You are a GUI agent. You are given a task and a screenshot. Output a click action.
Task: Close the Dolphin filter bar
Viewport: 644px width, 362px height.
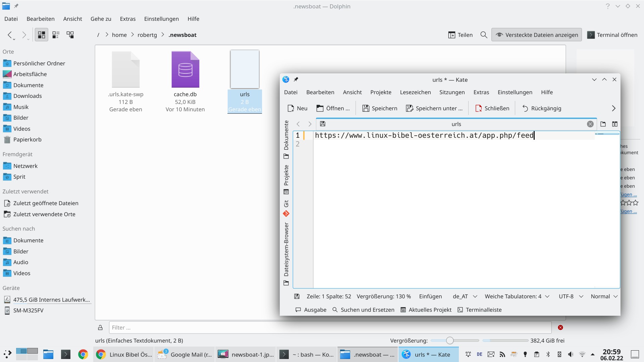point(560,327)
